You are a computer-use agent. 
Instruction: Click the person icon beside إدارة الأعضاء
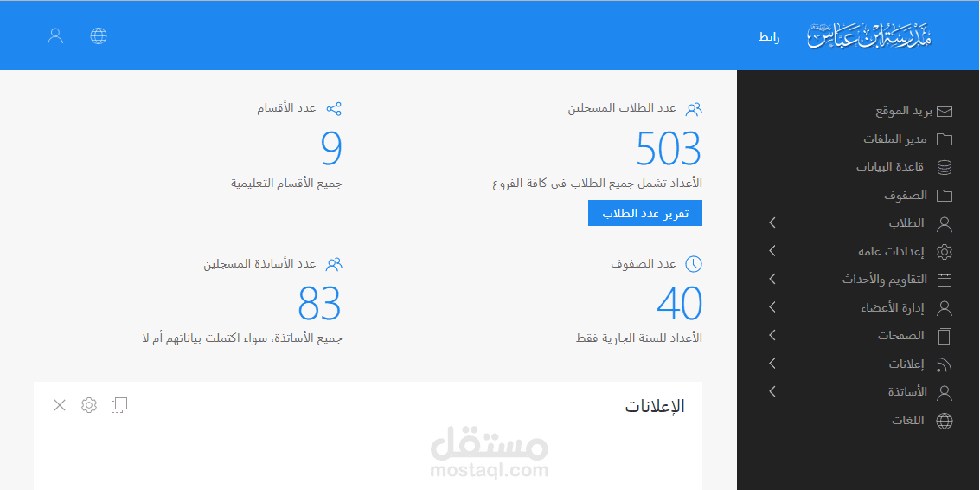[945, 308]
